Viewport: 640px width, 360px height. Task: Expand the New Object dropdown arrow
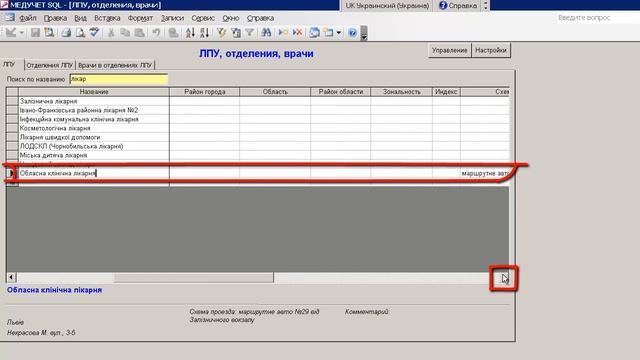(x=338, y=33)
